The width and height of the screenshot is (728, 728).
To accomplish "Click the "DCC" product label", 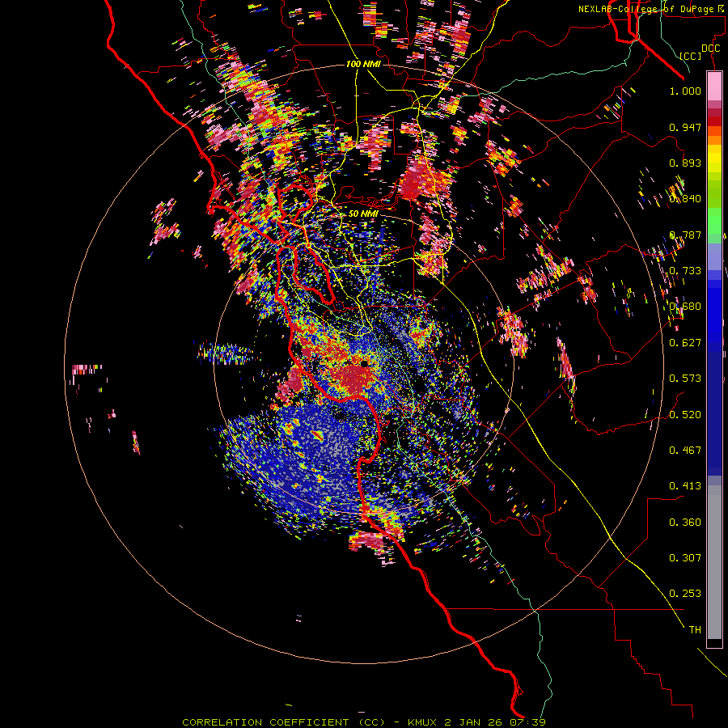I will (x=710, y=49).
